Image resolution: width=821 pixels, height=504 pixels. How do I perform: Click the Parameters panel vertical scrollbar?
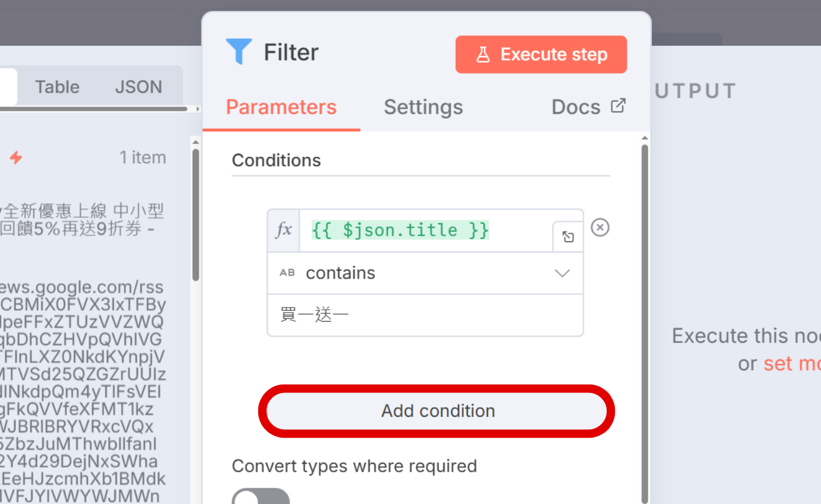[644, 317]
